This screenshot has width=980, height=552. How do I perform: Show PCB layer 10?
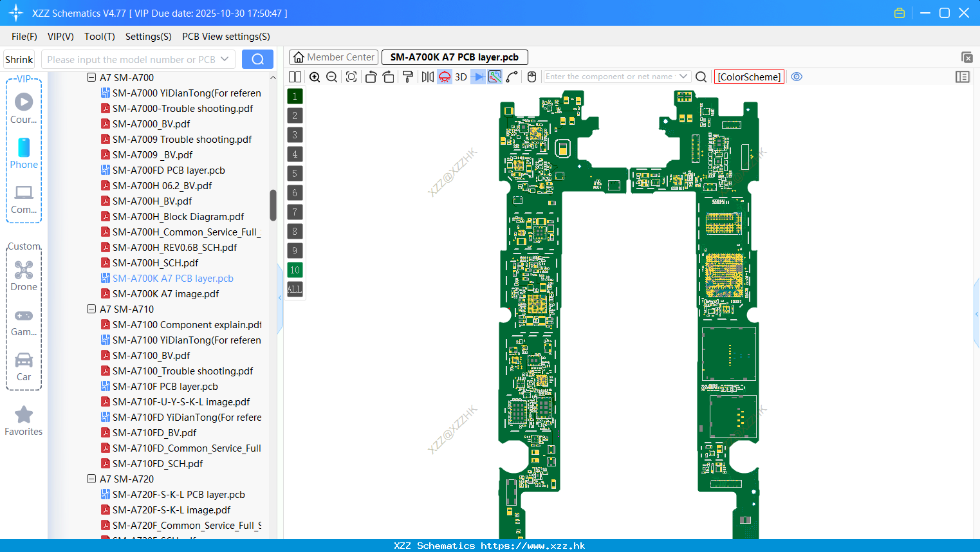[x=295, y=270]
